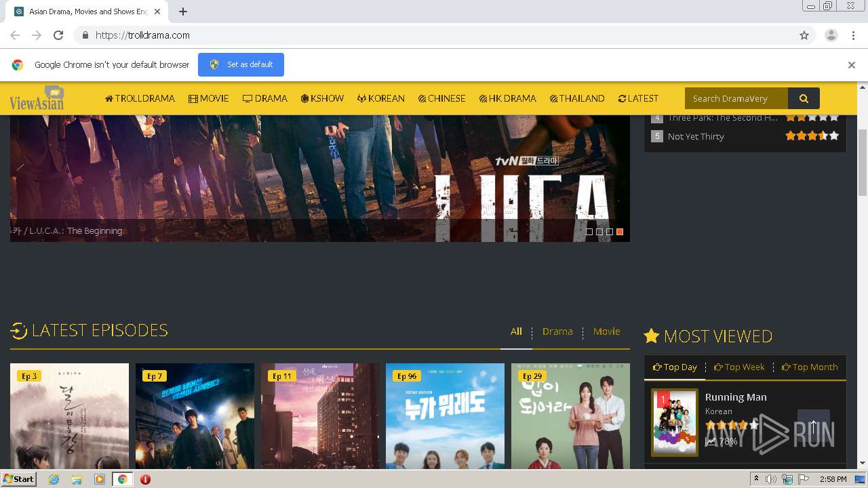The image size is (868, 488).
Task: Show hidden tray icons arrow
Action: (x=756, y=479)
